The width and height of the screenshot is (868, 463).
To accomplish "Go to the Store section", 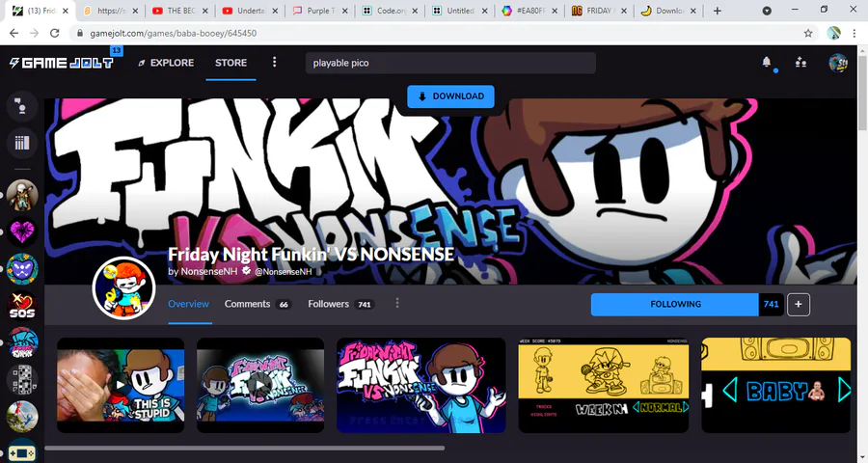I will coord(231,63).
